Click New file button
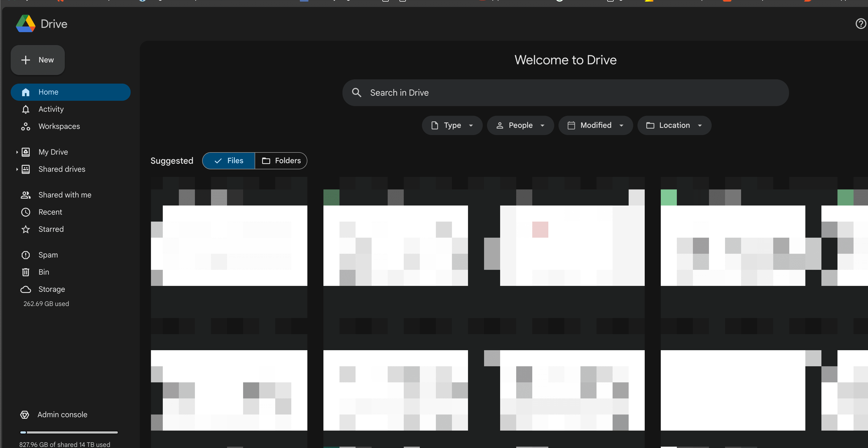 click(x=37, y=59)
